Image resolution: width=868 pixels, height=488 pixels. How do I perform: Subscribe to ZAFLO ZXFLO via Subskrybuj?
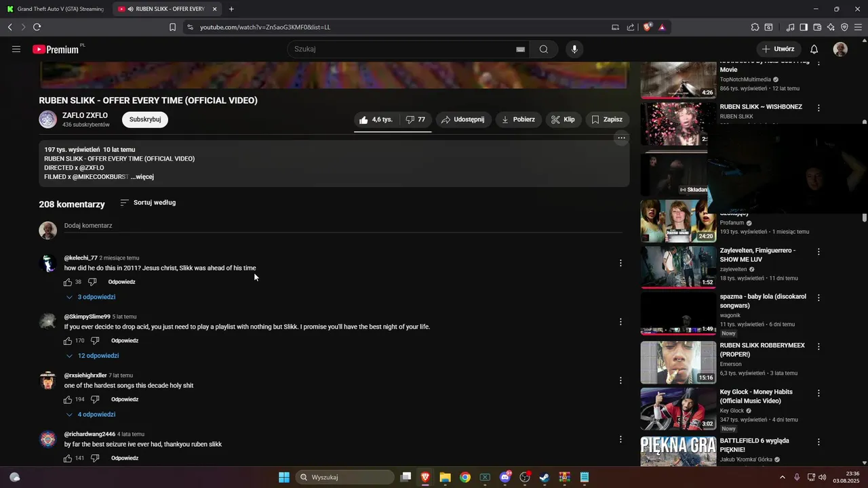point(145,119)
